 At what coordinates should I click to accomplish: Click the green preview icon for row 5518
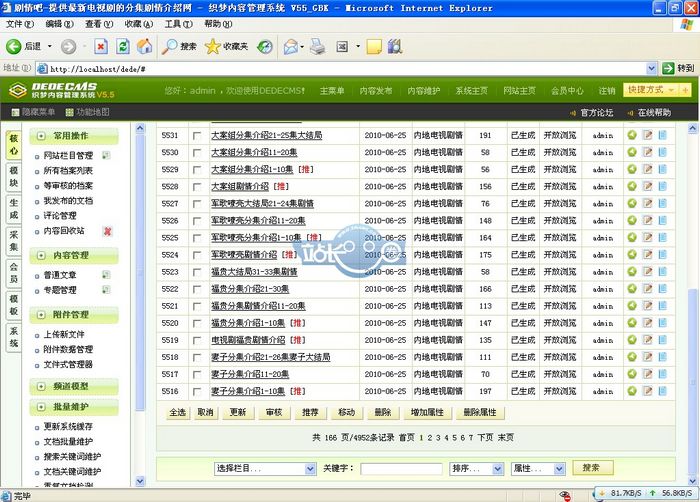(x=632, y=357)
